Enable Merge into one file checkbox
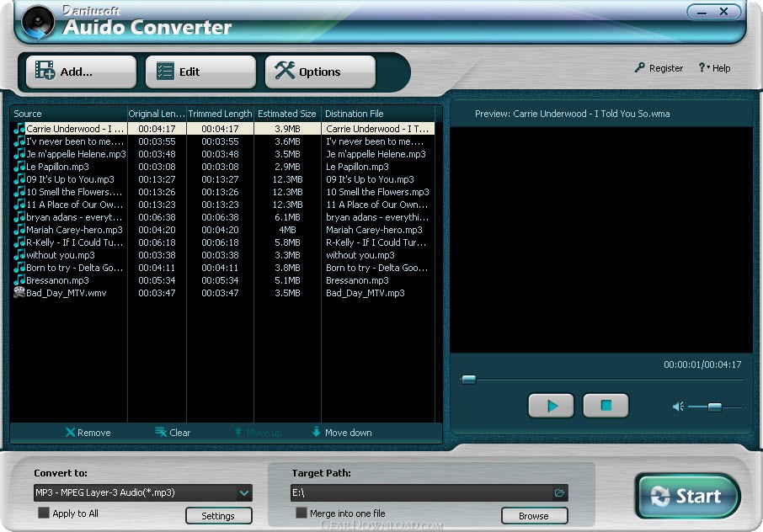This screenshot has height=532, width=763. point(301,513)
